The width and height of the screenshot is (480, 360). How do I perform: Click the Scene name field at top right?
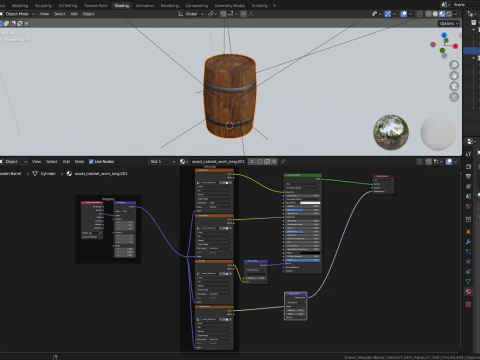click(465, 4)
